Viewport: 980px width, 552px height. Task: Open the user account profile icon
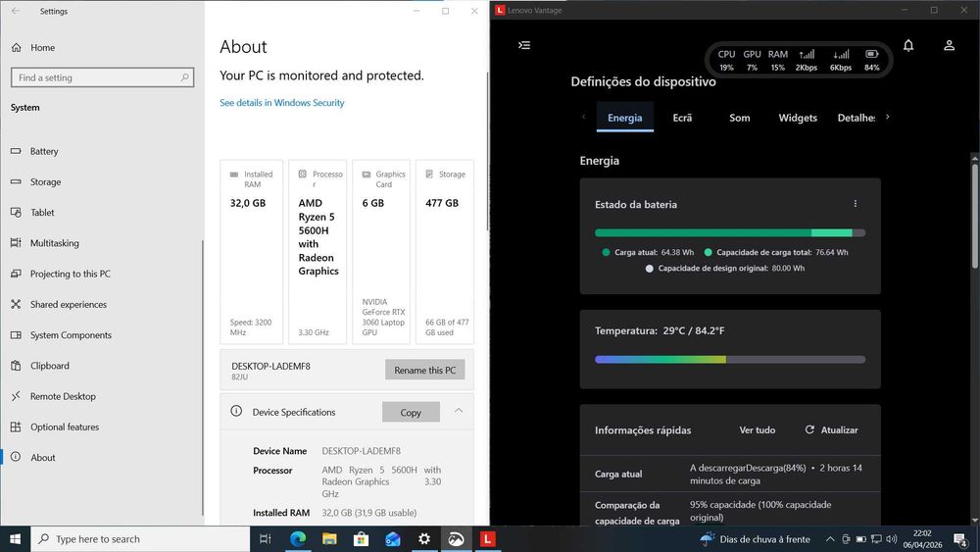tap(949, 45)
